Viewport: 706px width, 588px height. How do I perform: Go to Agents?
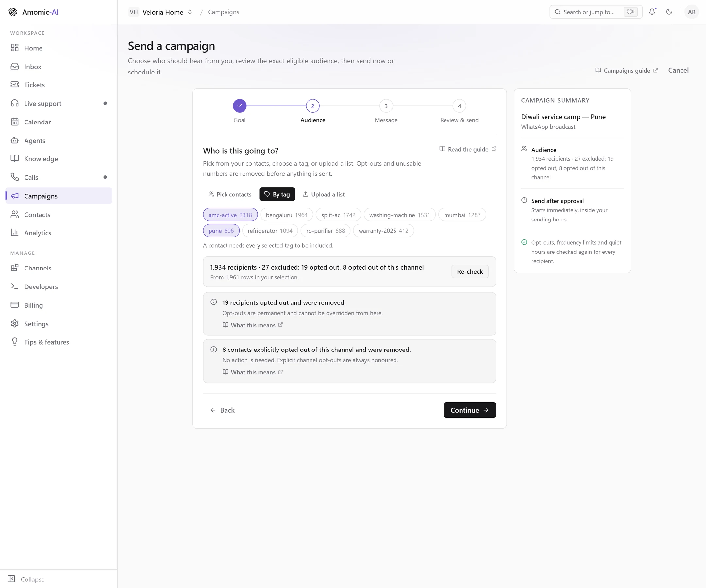pos(59,140)
